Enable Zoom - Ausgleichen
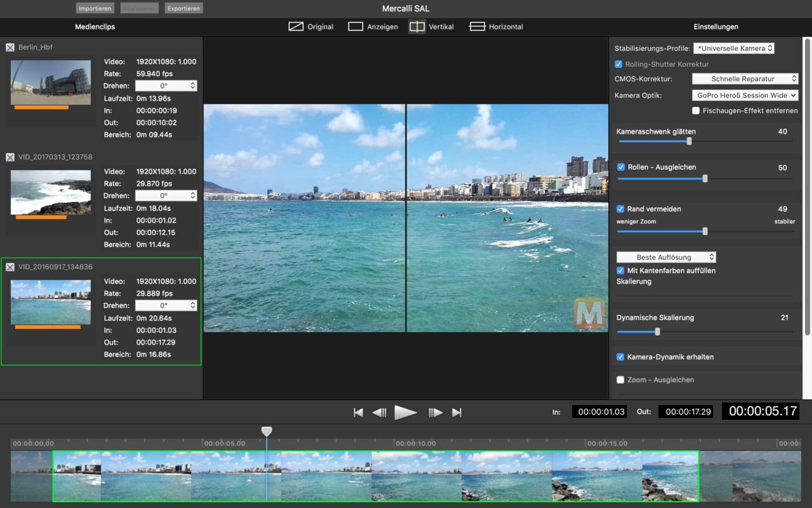This screenshot has width=812, height=508. click(x=621, y=380)
